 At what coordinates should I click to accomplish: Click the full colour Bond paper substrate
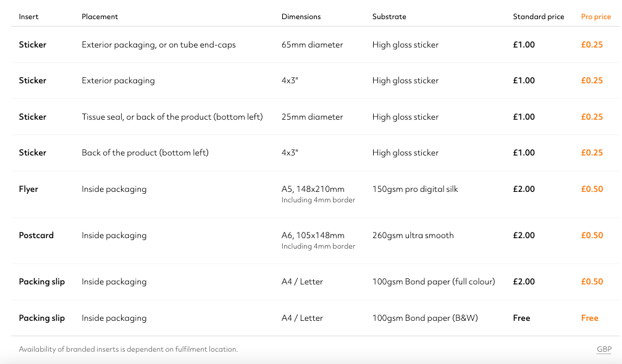(x=434, y=281)
